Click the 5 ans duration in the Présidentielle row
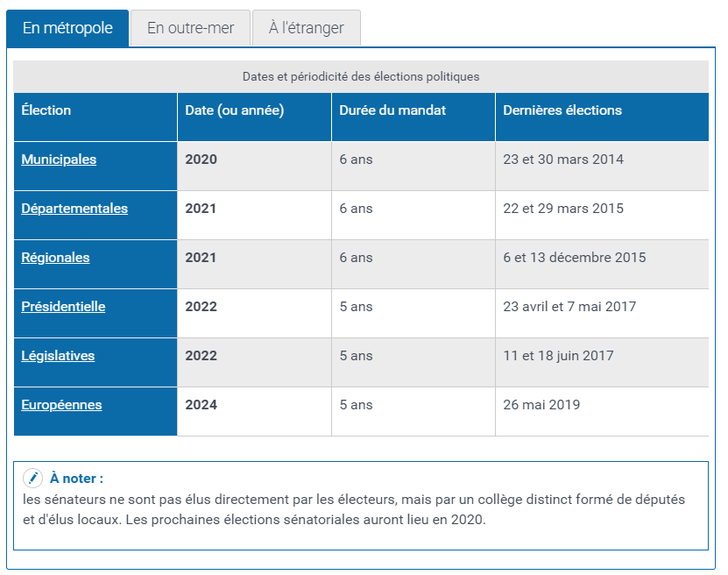The height and width of the screenshot is (575, 728). click(413, 314)
